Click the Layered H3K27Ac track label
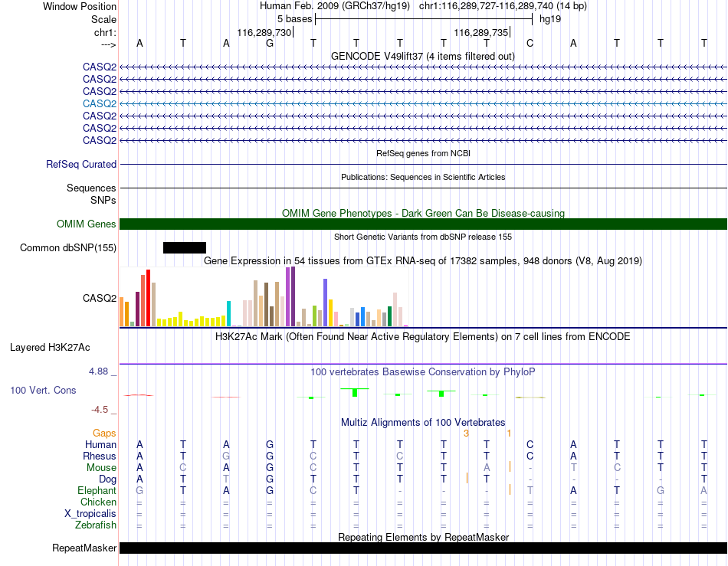Image resolution: width=728 pixels, height=566 pixels. tap(50, 348)
